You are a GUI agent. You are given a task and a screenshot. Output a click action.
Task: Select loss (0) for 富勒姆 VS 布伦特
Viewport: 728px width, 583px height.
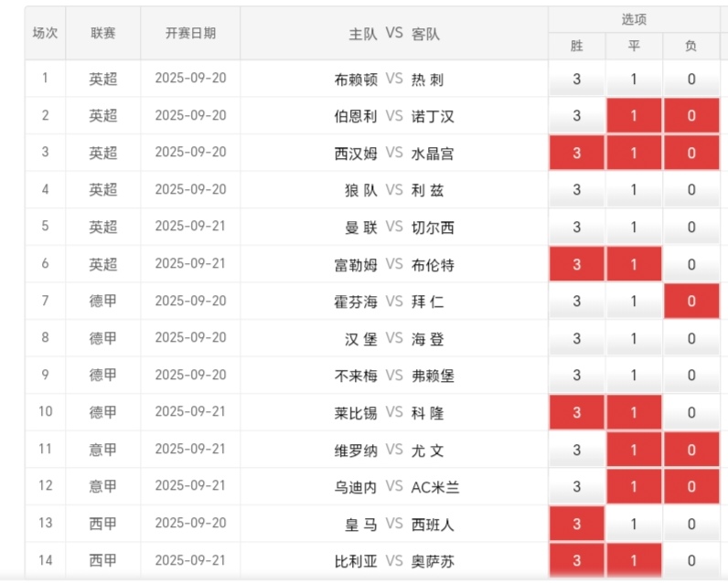691,264
